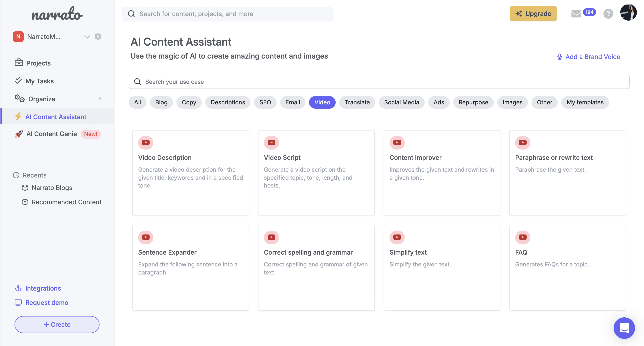Click the magnifier icon in top search bar
The width and height of the screenshot is (644, 346).
pos(131,14)
